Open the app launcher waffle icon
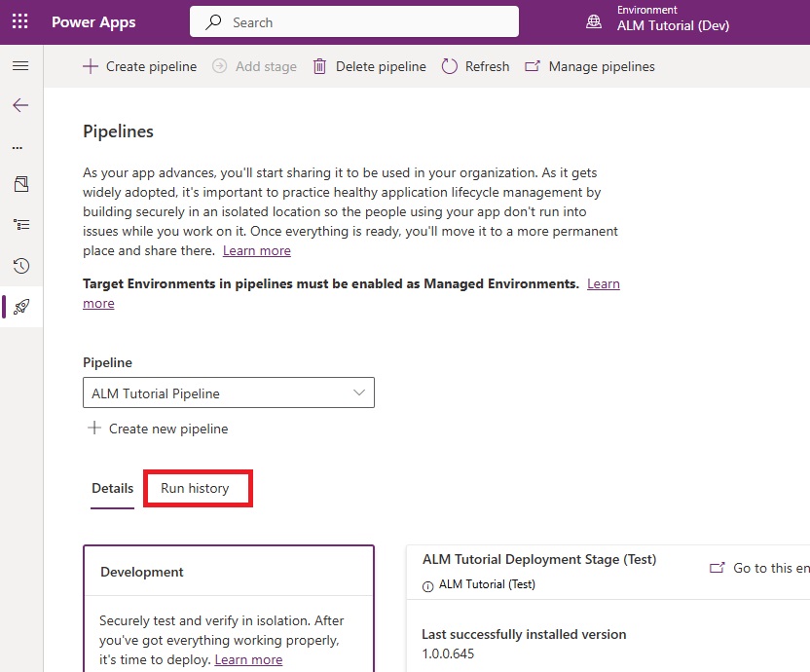 (x=20, y=21)
